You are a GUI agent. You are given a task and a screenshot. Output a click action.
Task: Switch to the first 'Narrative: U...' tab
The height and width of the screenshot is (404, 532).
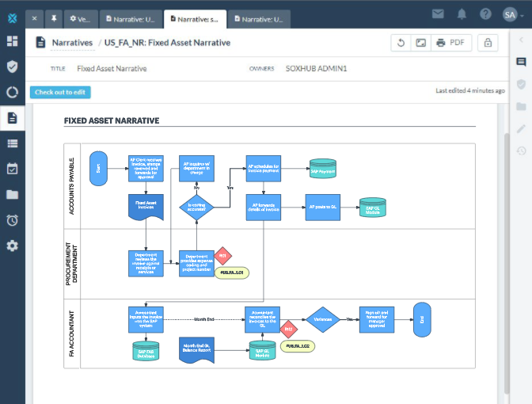(131, 19)
